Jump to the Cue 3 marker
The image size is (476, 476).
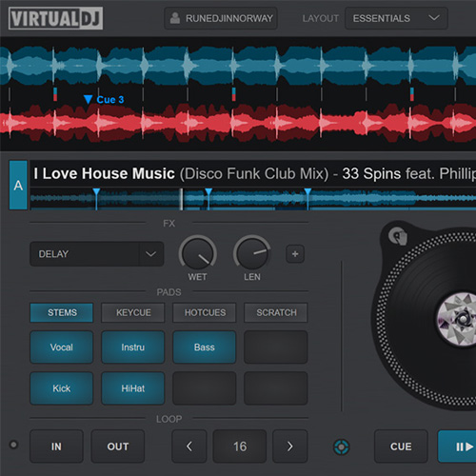click(104, 100)
